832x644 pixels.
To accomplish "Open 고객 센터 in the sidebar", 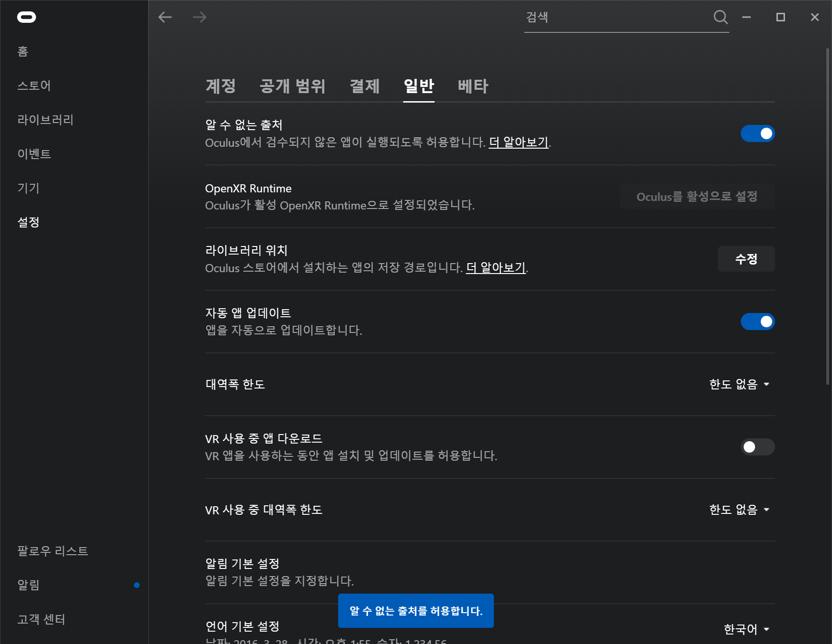I will click(x=41, y=619).
